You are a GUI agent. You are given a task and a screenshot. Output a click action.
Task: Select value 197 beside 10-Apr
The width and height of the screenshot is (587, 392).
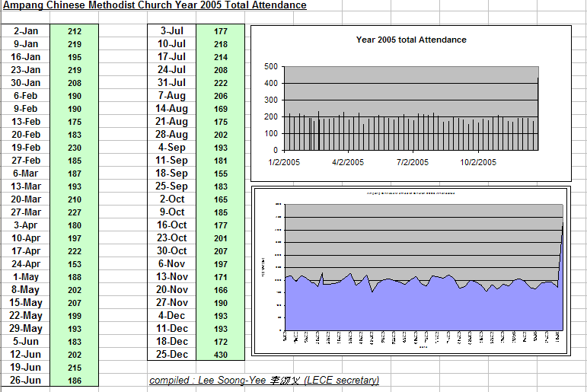click(75, 238)
